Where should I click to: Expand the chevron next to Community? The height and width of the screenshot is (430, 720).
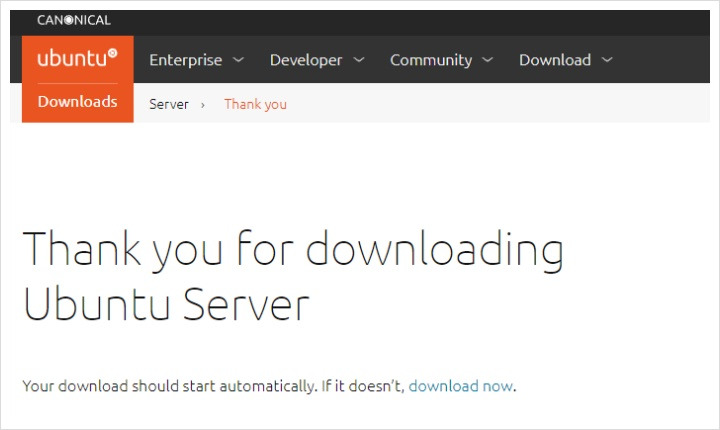[488, 60]
